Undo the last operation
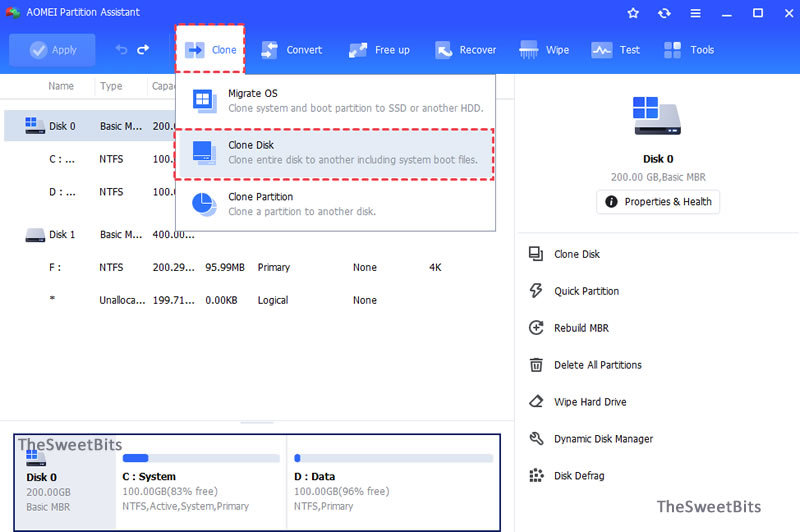This screenshot has width=800, height=532. (121, 49)
